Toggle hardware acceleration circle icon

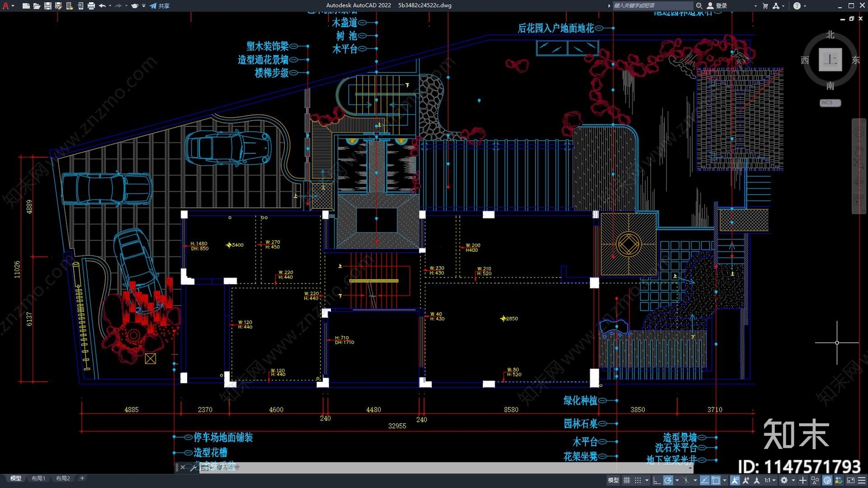pos(827,480)
